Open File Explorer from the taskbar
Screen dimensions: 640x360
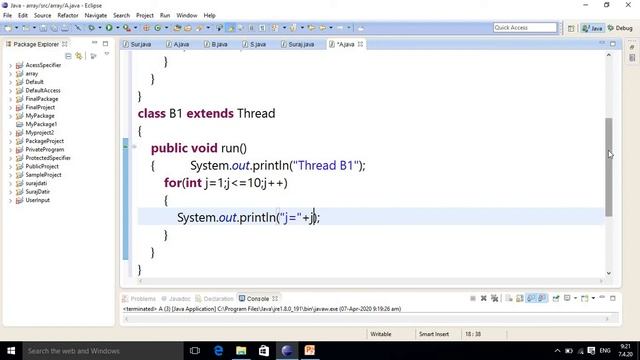(x=241, y=351)
